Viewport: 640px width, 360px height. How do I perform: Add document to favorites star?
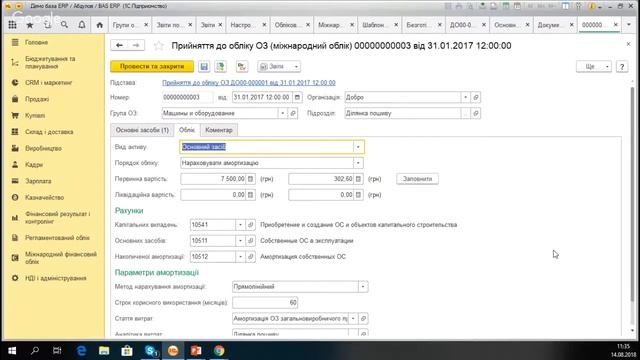point(158,46)
